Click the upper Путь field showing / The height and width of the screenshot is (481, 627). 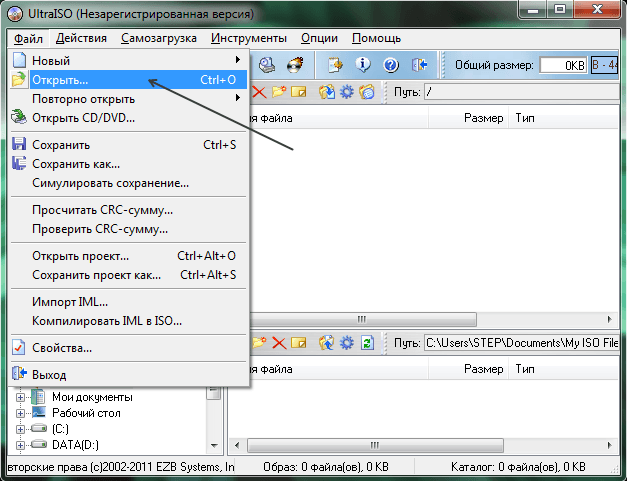pos(521,92)
